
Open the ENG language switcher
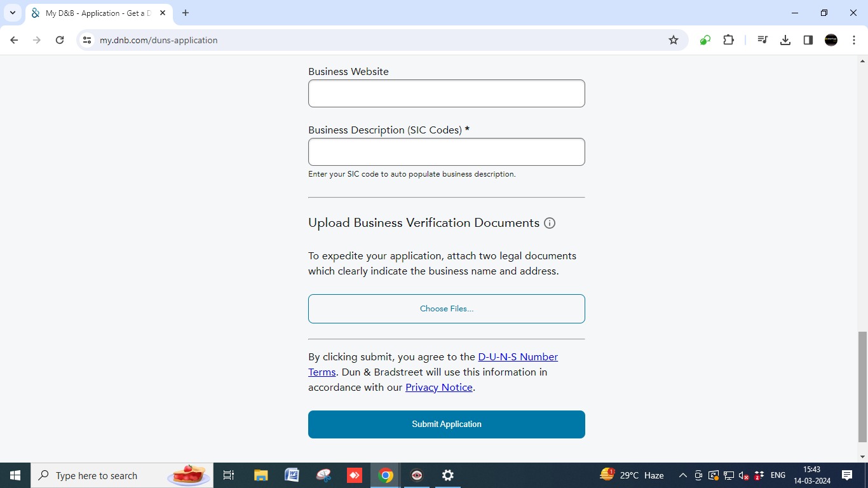pos(778,475)
